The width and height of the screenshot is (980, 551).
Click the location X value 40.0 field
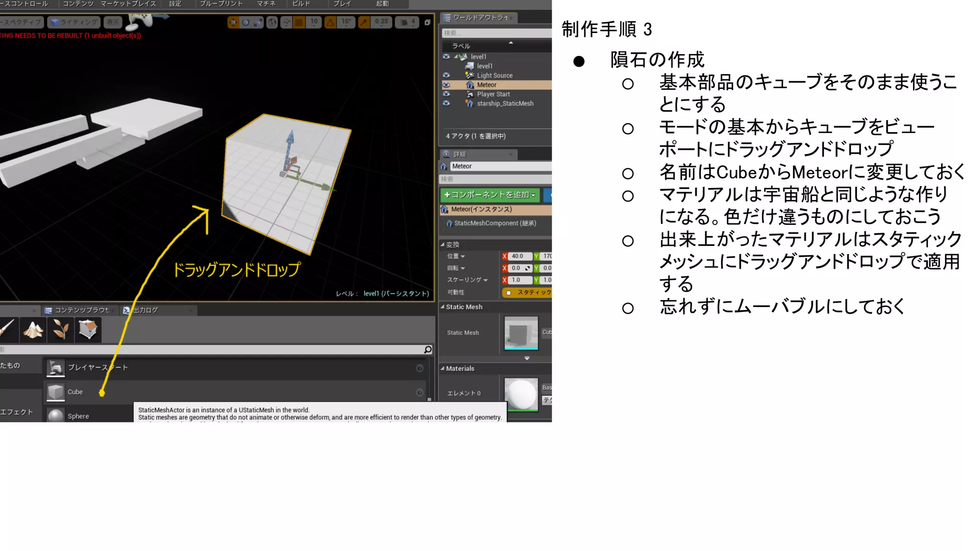point(520,256)
